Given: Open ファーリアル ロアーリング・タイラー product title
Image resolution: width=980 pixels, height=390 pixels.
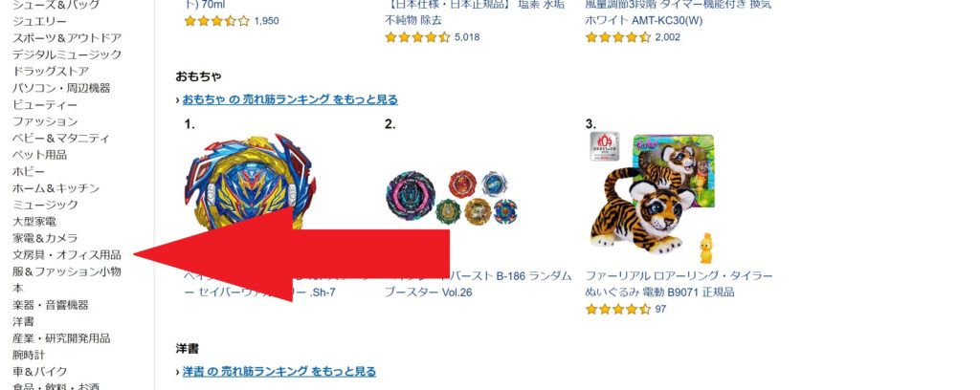Looking at the screenshot, I should [679, 284].
